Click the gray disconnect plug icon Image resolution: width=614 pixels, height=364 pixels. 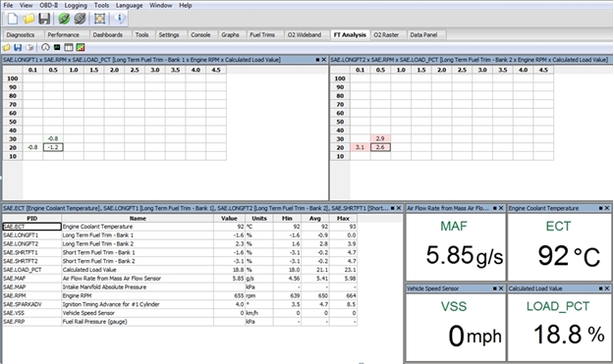(80, 19)
